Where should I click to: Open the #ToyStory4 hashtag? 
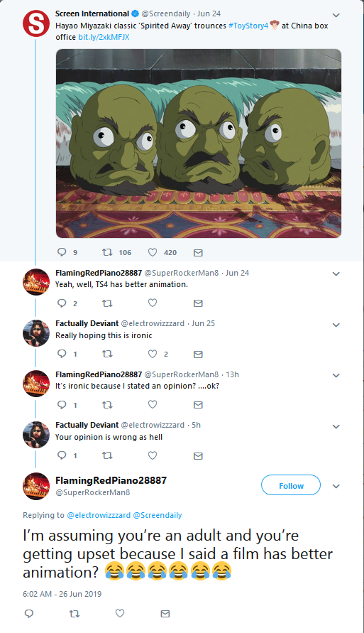[x=248, y=26]
